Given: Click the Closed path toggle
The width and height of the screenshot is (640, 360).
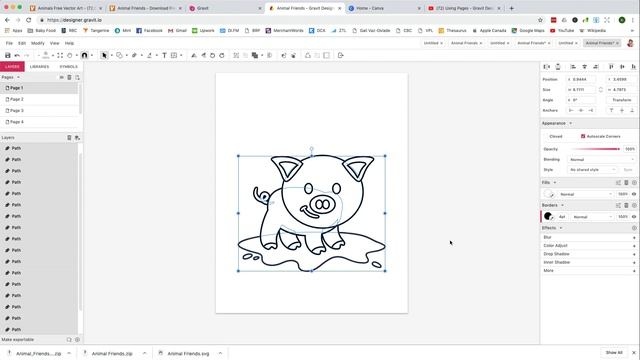Looking at the screenshot, I should coord(556,136).
